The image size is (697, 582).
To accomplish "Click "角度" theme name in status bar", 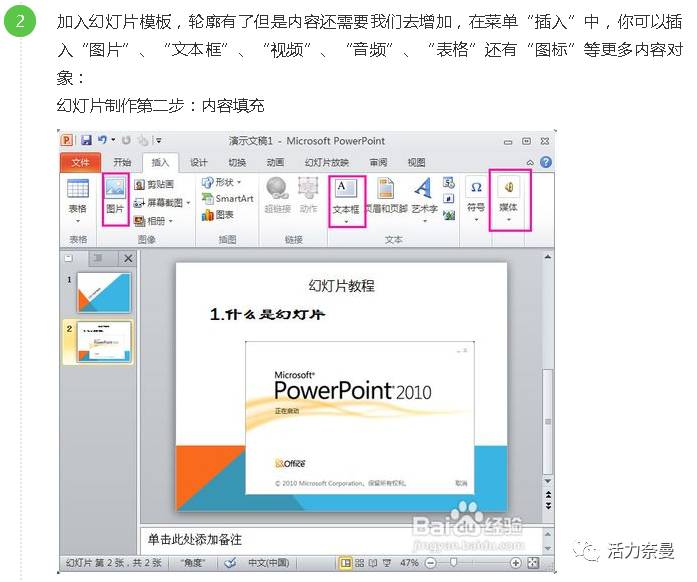I will point(193,563).
